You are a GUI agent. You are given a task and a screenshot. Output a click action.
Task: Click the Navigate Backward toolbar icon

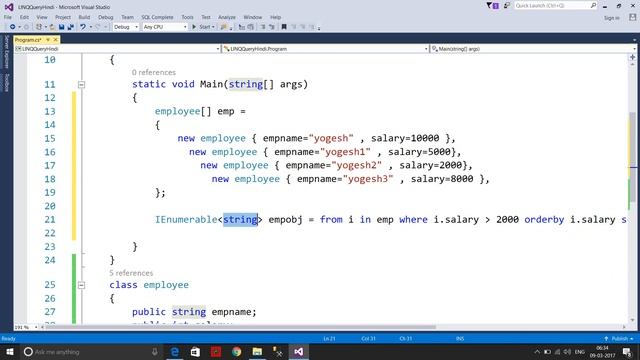(12, 27)
